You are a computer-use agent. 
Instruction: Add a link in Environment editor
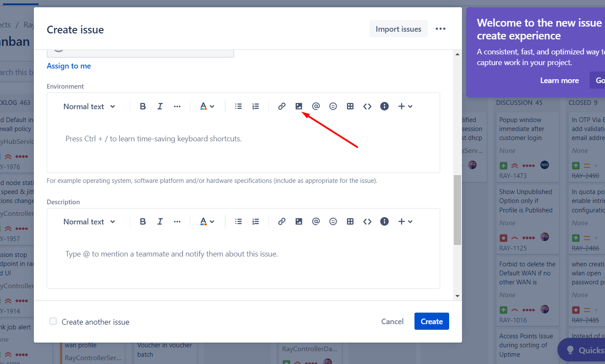point(282,106)
